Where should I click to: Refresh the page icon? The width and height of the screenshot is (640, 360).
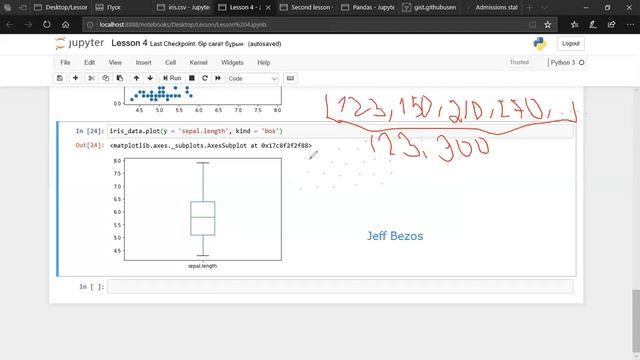click(47, 24)
